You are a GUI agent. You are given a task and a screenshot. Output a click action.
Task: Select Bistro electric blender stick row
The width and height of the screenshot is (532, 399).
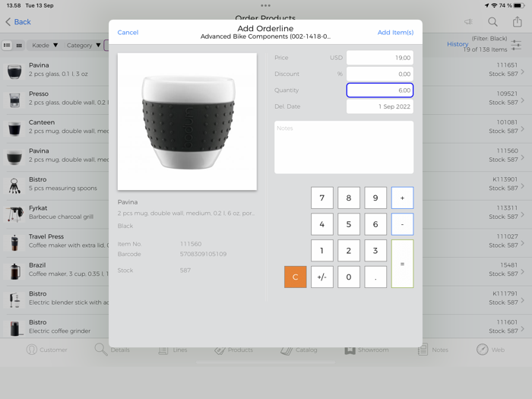54,299
